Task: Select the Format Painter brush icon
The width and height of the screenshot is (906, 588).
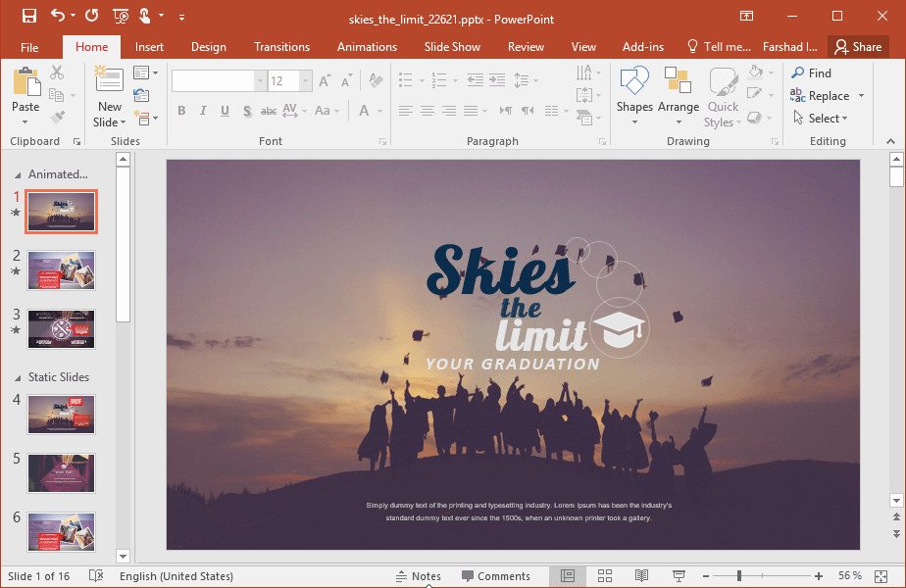Action: pos(57,118)
